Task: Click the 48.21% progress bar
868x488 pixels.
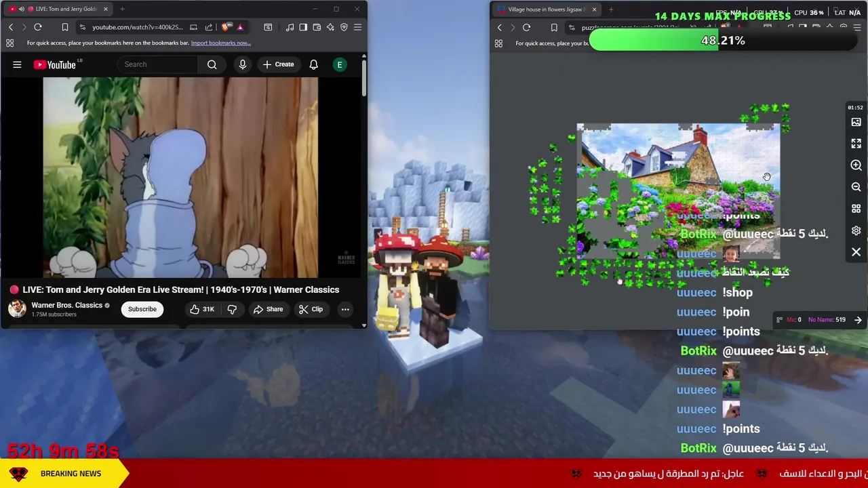Action: pos(723,41)
